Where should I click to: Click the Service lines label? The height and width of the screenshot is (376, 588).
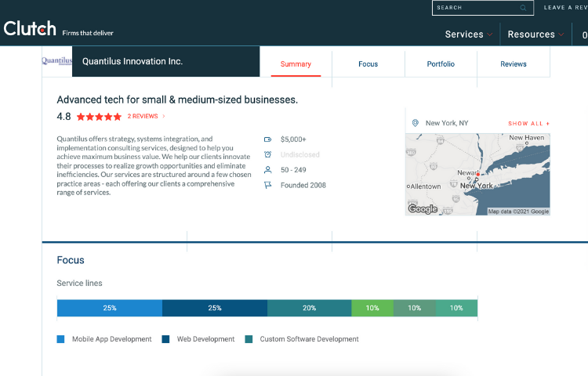click(x=79, y=283)
